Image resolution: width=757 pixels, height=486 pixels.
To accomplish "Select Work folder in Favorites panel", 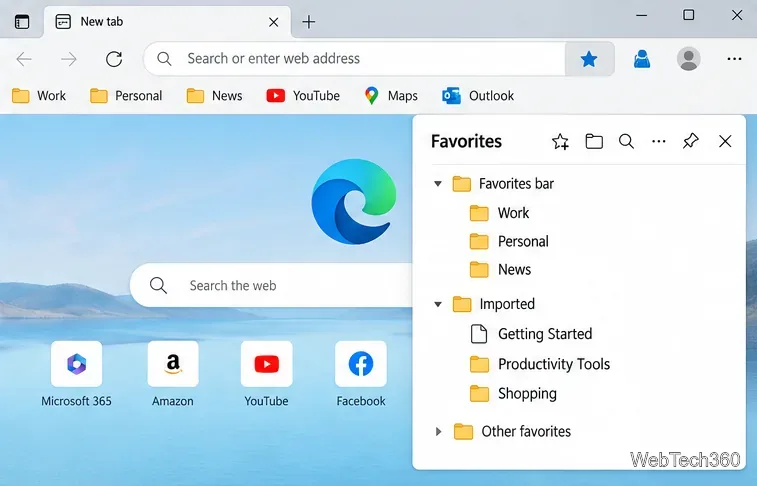I will pyautogui.click(x=499, y=213).
